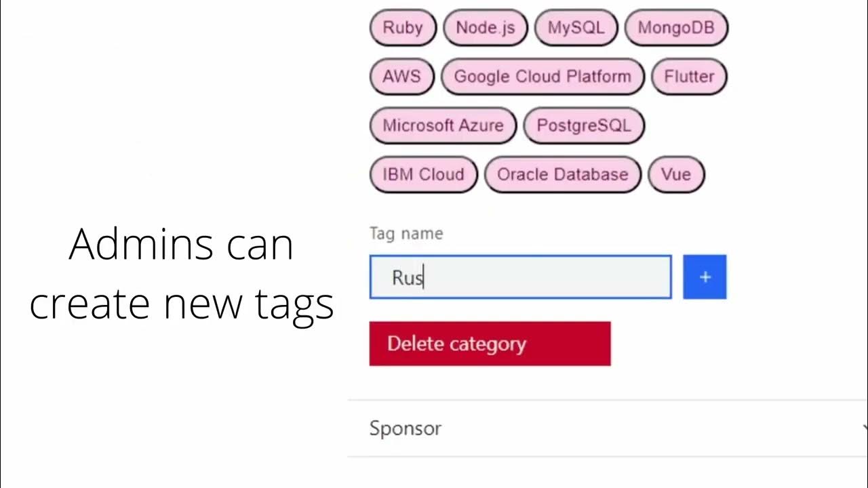Click the blue plus add-tag button
Screen dimensions: 868x488
click(705, 277)
